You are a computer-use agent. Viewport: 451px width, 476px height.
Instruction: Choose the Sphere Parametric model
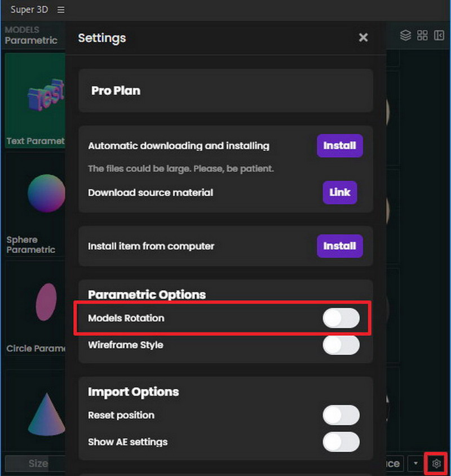[36, 205]
